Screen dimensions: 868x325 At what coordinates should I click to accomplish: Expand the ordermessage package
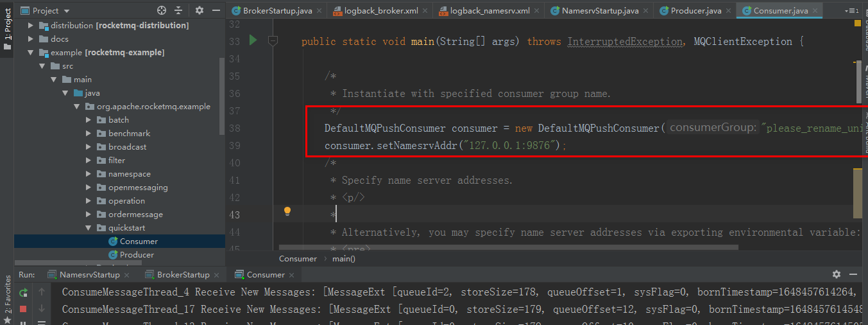pos(89,214)
